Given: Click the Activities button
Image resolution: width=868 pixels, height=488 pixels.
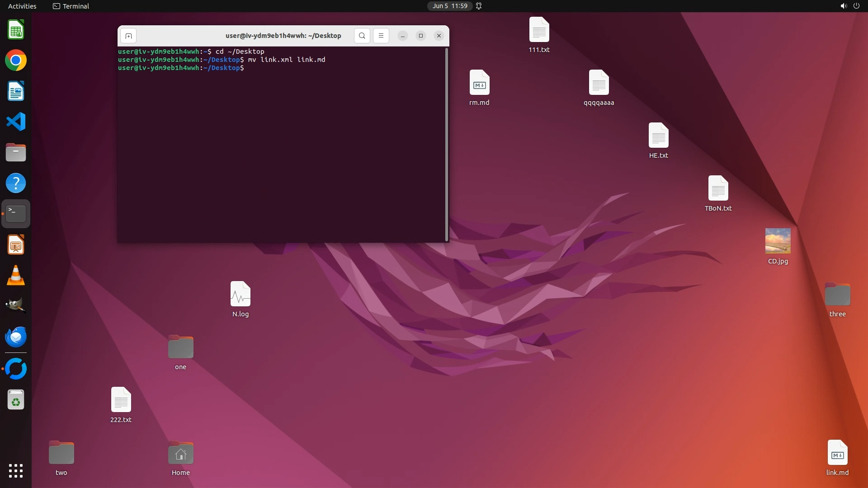Looking at the screenshot, I should coord(22,6).
